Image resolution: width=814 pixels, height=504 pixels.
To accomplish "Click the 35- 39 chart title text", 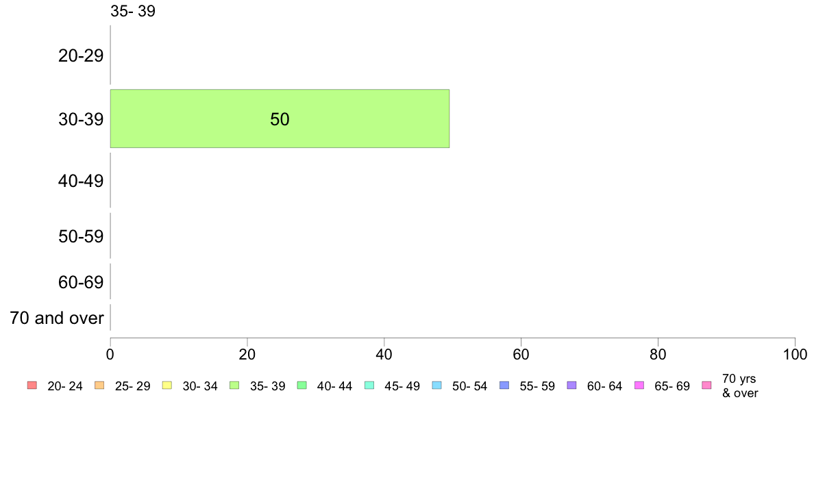I will tap(133, 11).
